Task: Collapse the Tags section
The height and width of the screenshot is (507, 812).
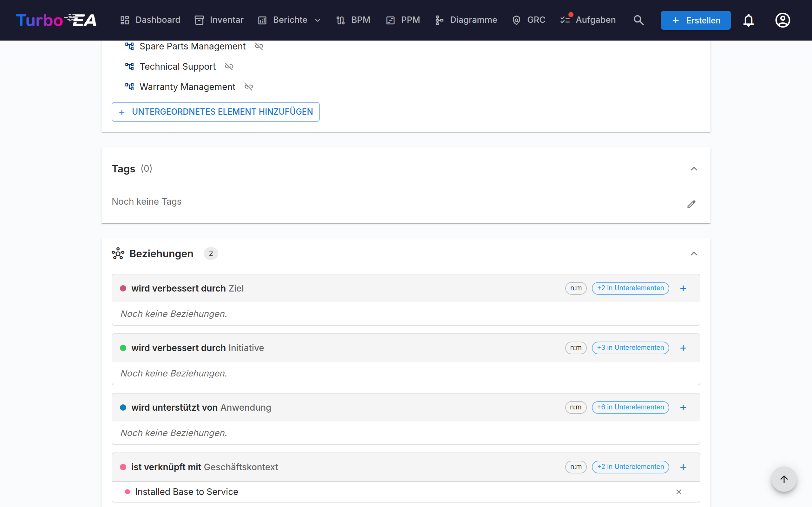Action: pos(694,169)
